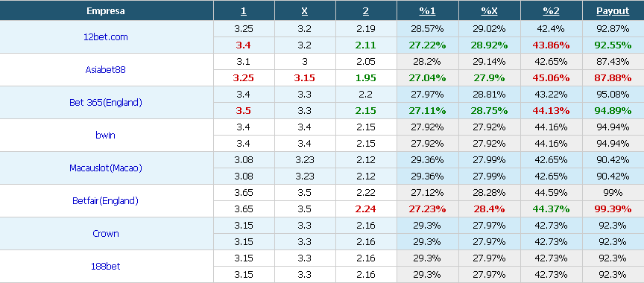644x283 pixels.
Task: Select Bet 365's red 3.5 odds cell
Action: coord(244,110)
